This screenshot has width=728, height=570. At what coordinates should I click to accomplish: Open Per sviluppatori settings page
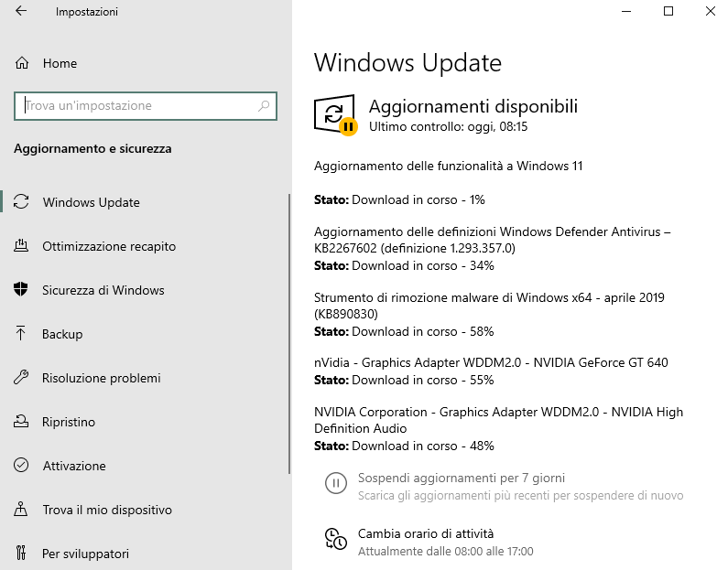coord(85,554)
